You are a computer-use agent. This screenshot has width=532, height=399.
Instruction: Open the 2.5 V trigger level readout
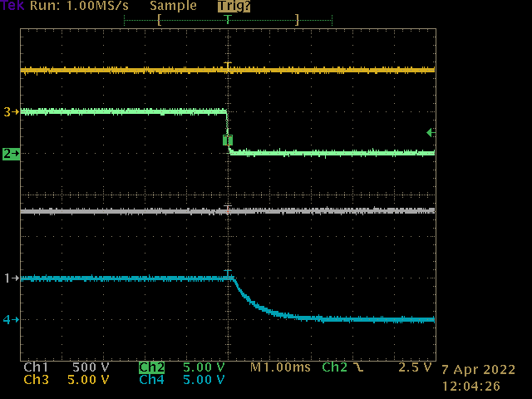pyautogui.click(x=416, y=367)
